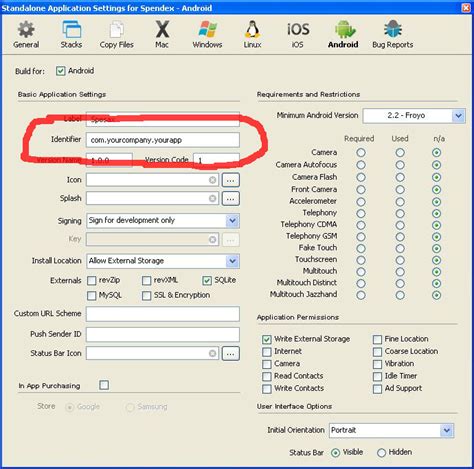This screenshot has height=469, width=474.
Task: Uncheck the SQLite external
Action: [x=207, y=280]
